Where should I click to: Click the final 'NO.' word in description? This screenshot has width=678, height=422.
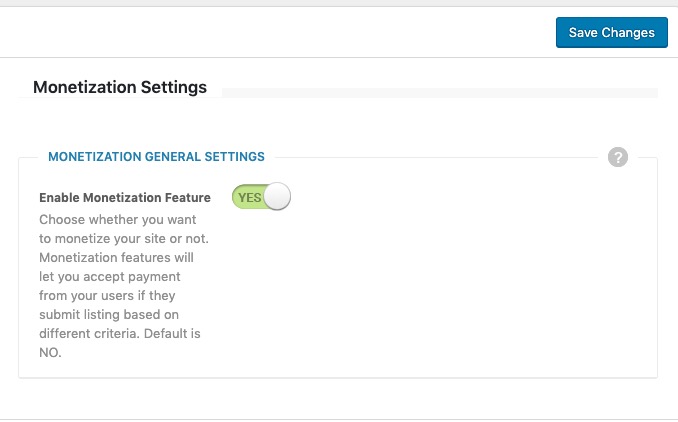pyautogui.click(x=50, y=353)
